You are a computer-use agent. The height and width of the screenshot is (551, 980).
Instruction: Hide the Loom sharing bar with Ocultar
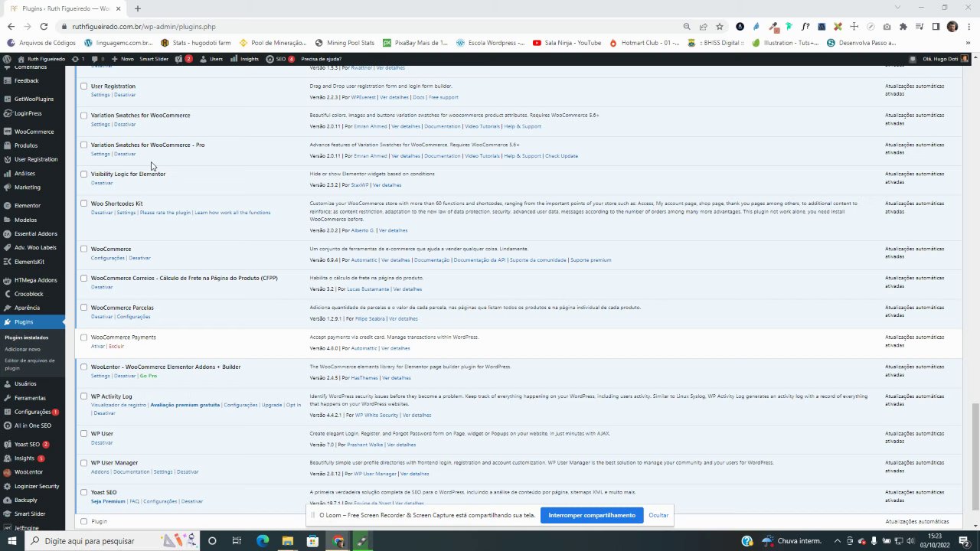(x=658, y=515)
